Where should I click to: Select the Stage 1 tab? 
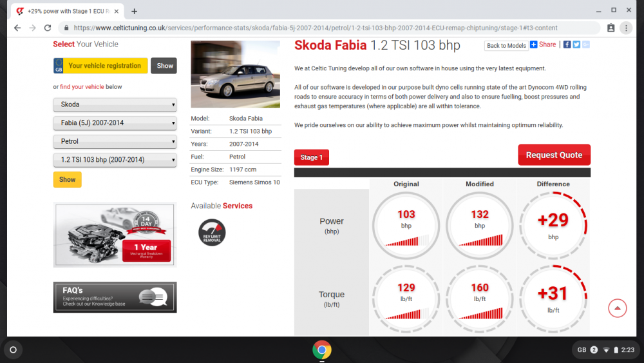[x=311, y=157]
